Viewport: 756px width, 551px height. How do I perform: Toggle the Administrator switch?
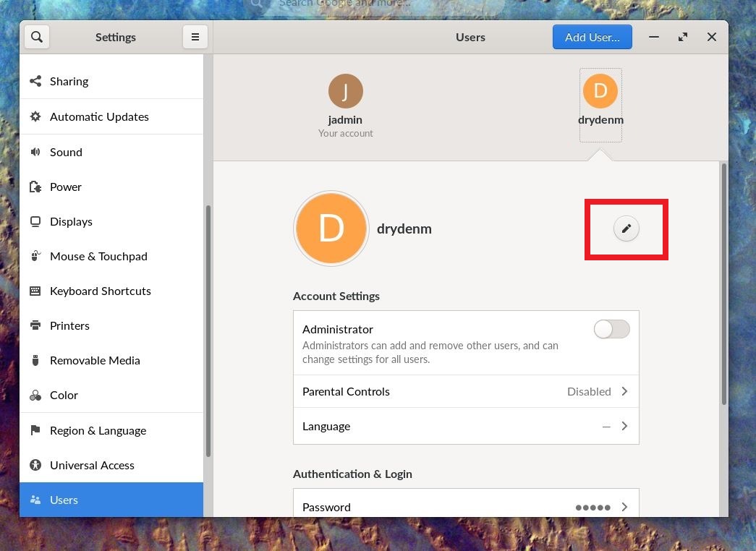point(611,330)
